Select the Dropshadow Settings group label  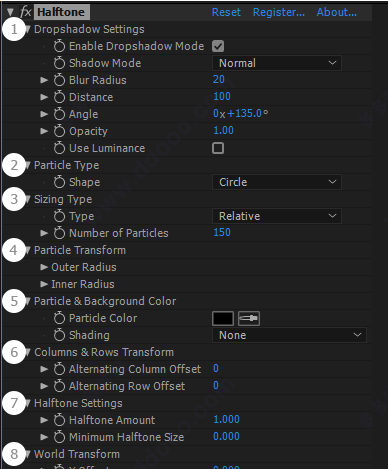coord(89,29)
